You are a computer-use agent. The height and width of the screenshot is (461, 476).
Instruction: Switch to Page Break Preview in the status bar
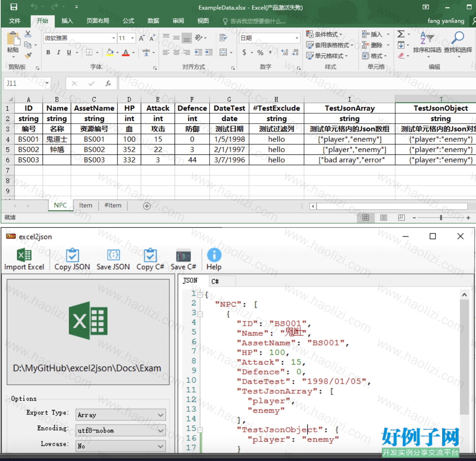[402, 218]
